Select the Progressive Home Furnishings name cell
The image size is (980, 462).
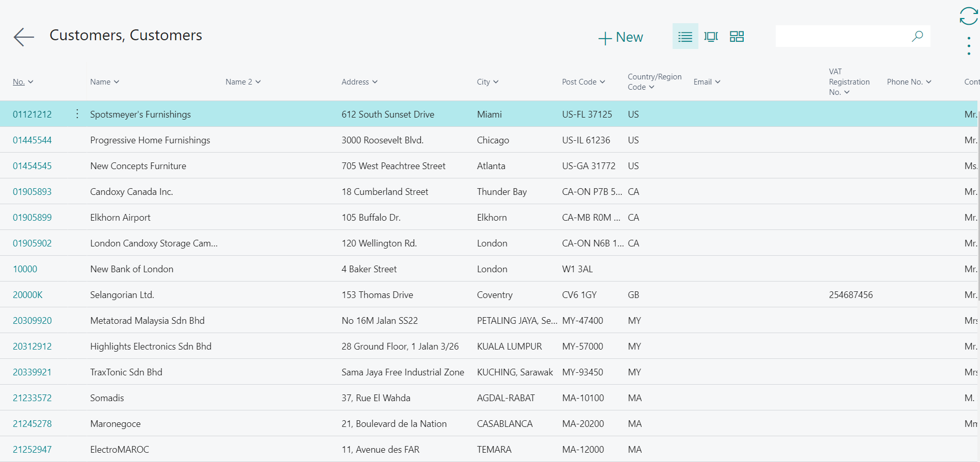click(150, 140)
